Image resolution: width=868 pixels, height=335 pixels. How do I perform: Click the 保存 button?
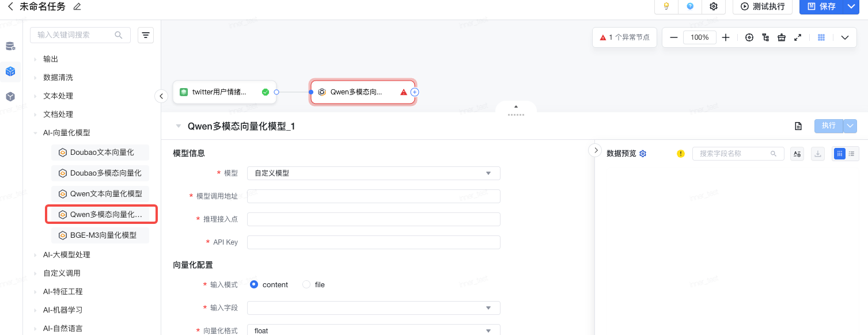(821, 6)
